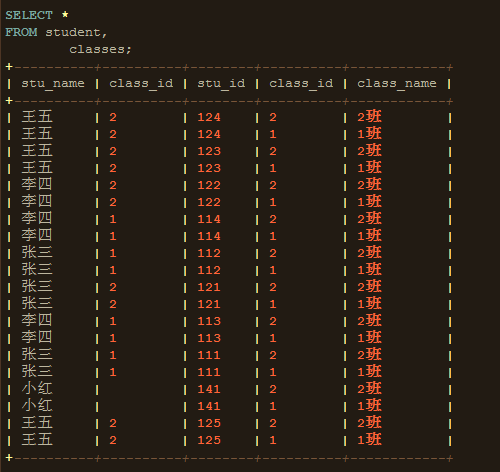
Task: Click the class_id header beside class_name
Action: click(301, 83)
